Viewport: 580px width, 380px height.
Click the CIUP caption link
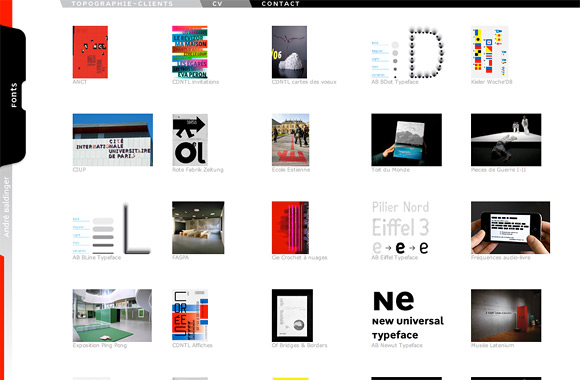tap(79, 170)
